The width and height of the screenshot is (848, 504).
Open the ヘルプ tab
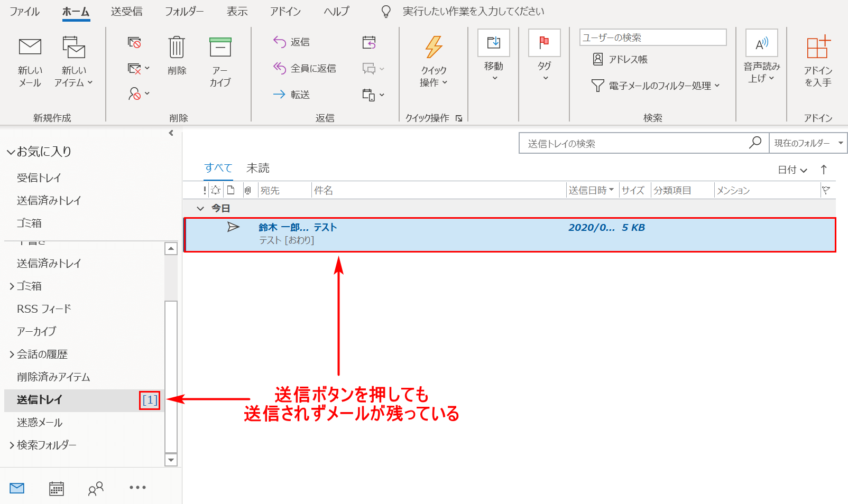point(336,11)
